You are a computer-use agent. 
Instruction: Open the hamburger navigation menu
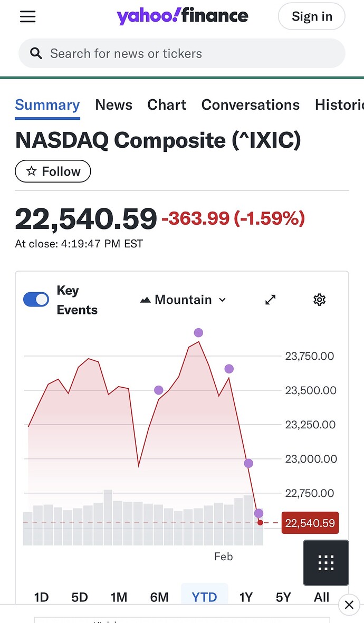[28, 16]
